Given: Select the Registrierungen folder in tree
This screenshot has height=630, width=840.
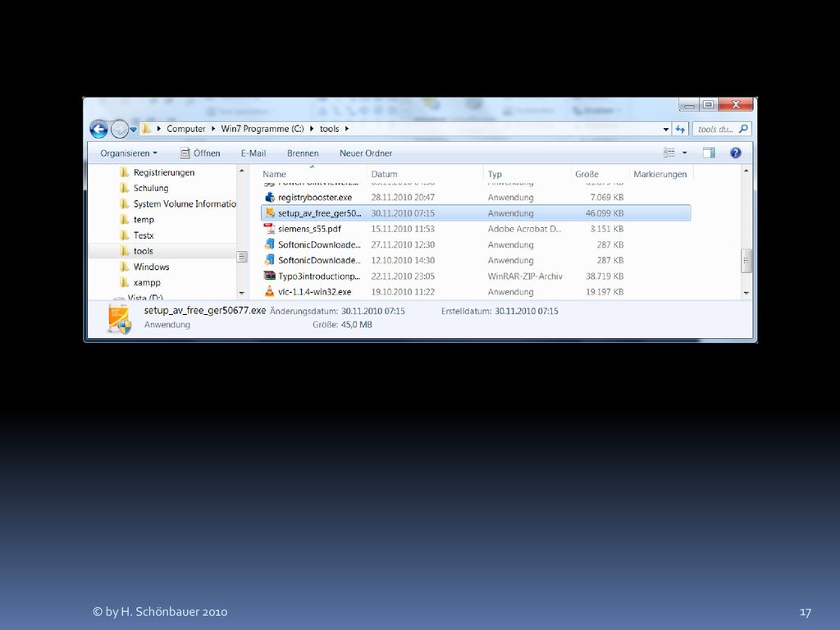Looking at the screenshot, I should click(x=164, y=172).
